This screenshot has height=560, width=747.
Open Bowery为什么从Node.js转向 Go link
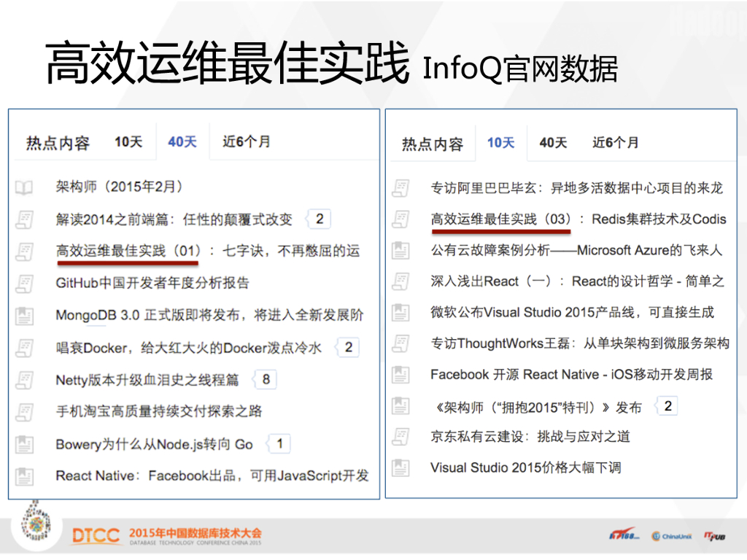(x=155, y=444)
